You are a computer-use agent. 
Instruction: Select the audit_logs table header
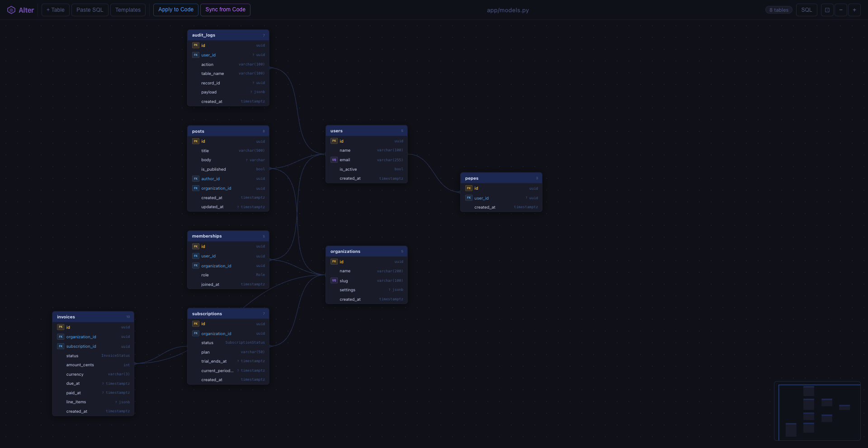[x=228, y=35]
